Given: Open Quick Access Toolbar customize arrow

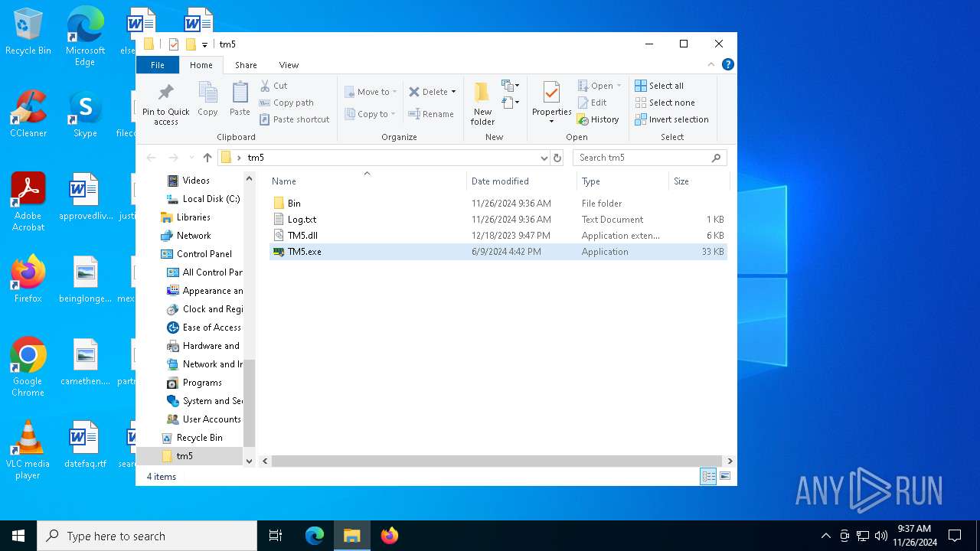Looking at the screenshot, I should click(x=205, y=44).
